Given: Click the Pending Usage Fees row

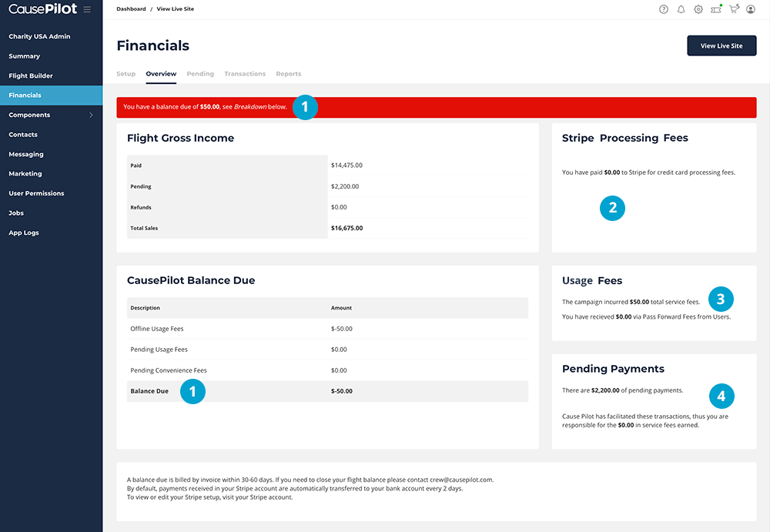Looking at the screenshot, I should click(x=327, y=350).
